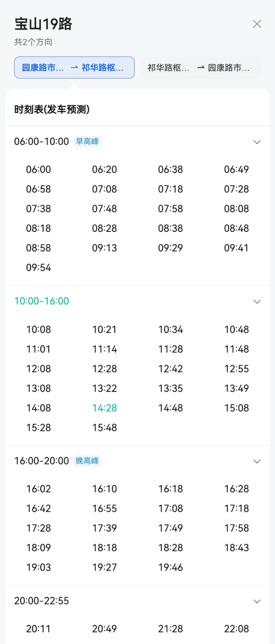Click the 10:00-16:00 section title

point(42,301)
